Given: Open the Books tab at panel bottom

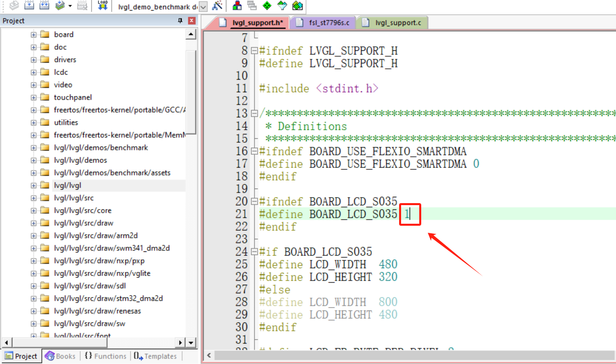Looking at the screenshot, I should [x=60, y=356].
